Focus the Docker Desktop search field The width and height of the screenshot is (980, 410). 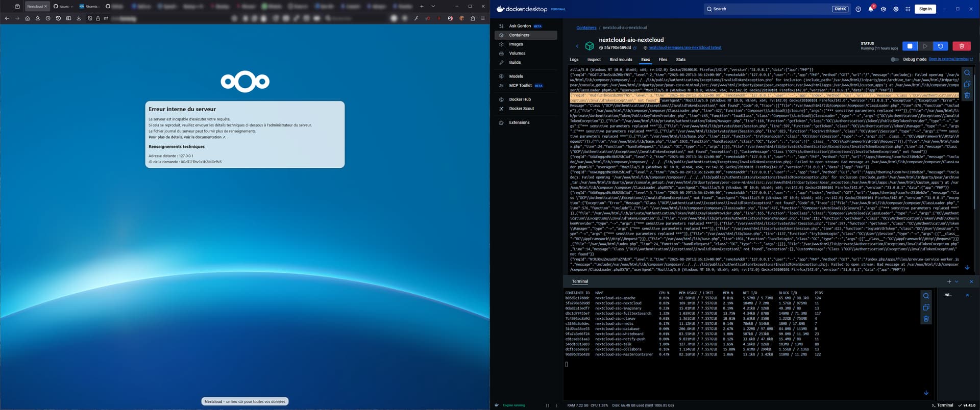tap(776, 9)
